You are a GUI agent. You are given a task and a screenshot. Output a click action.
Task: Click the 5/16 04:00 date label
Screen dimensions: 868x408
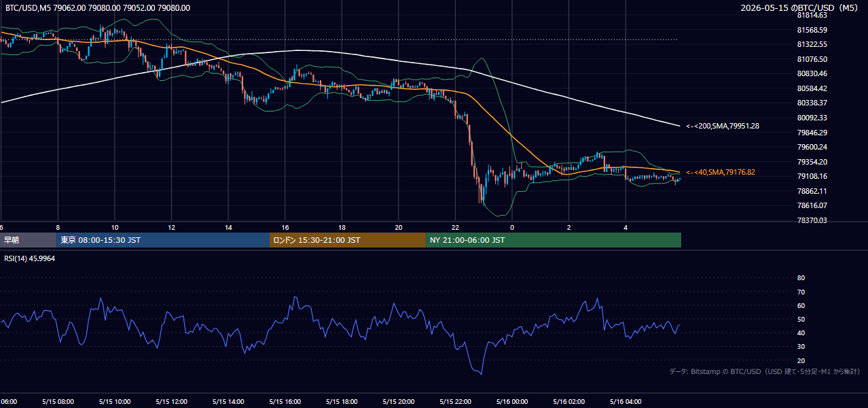point(626,402)
